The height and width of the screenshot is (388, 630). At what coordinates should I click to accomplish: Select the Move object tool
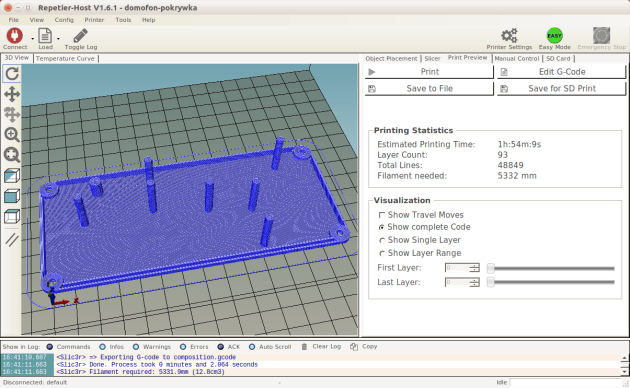[12, 114]
